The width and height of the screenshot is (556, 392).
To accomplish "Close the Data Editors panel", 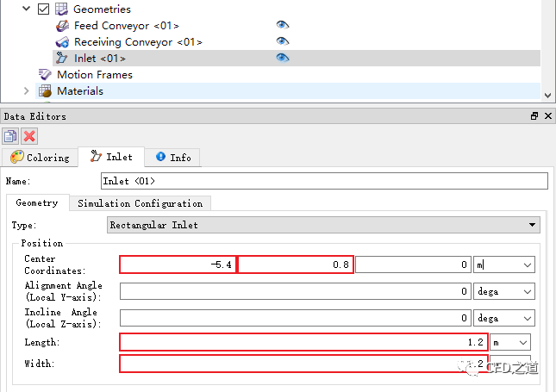I will click(x=548, y=116).
